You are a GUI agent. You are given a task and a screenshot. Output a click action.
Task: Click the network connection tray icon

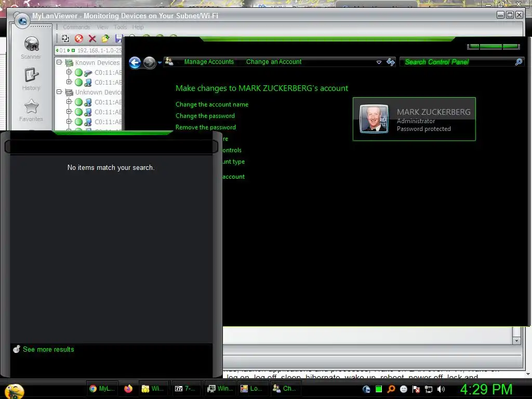[x=429, y=389]
